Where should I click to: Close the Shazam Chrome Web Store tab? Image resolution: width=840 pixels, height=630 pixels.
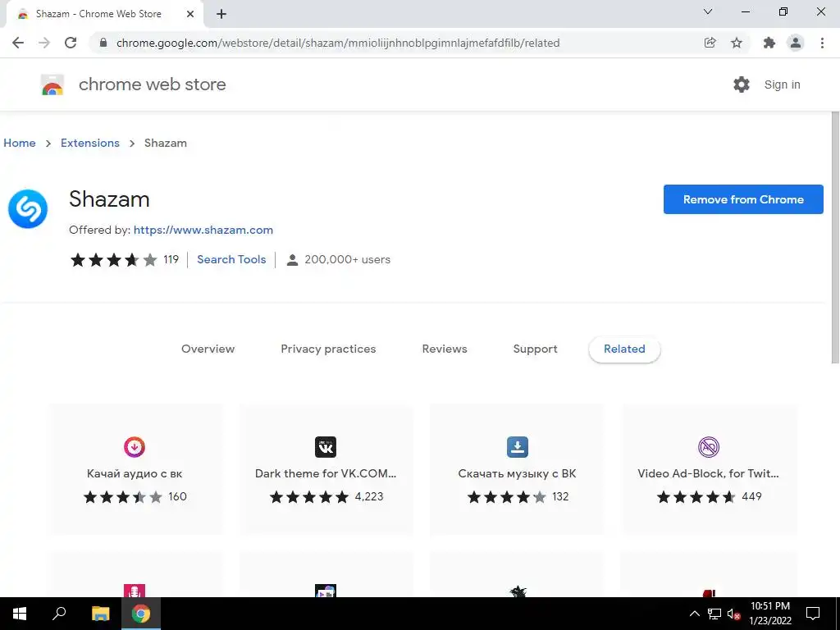[190, 15]
